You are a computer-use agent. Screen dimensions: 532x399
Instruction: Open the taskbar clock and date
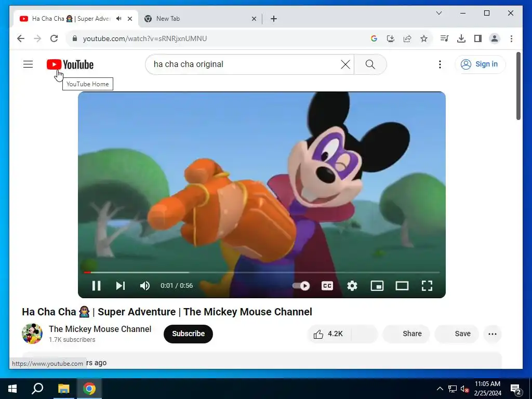coord(487,389)
